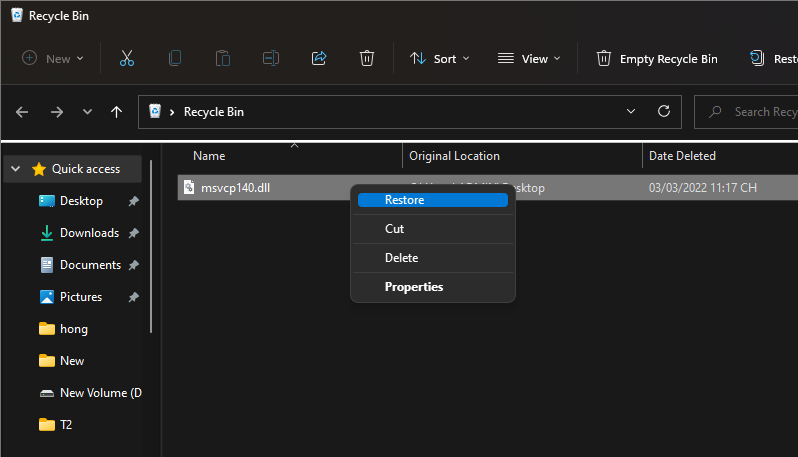Click the Rename toolbar icon
The height and width of the screenshot is (457, 798).
click(x=271, y=59)
